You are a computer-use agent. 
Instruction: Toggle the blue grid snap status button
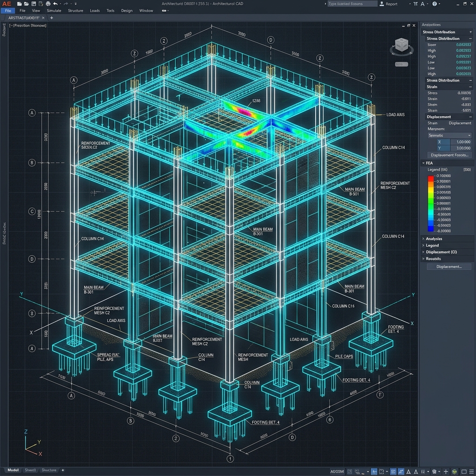tap(393, 471)
